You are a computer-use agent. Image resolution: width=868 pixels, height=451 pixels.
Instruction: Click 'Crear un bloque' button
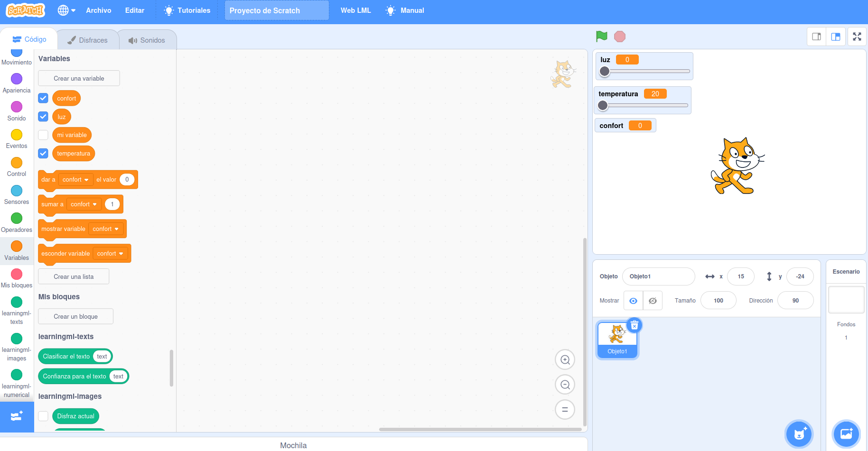75,317
